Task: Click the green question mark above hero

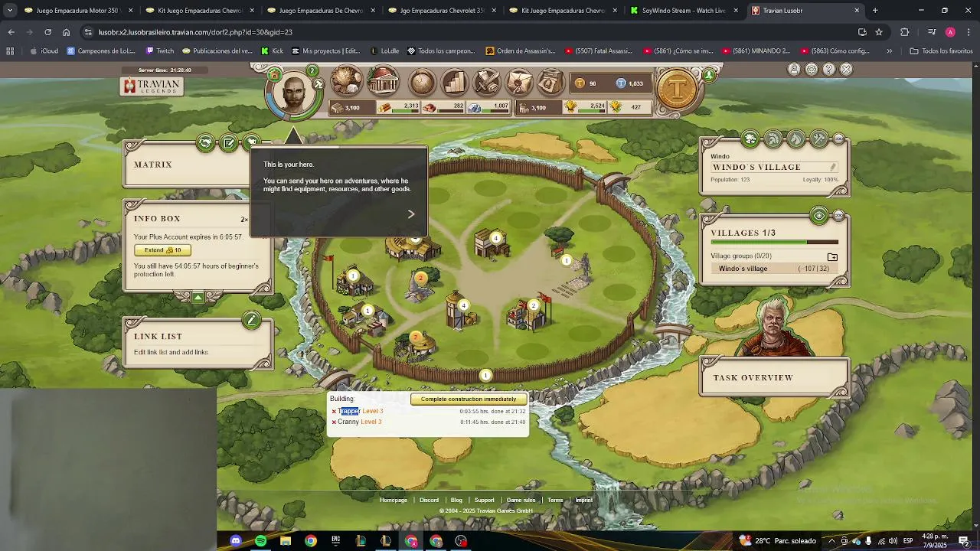Action: click(x=312, y=70)
